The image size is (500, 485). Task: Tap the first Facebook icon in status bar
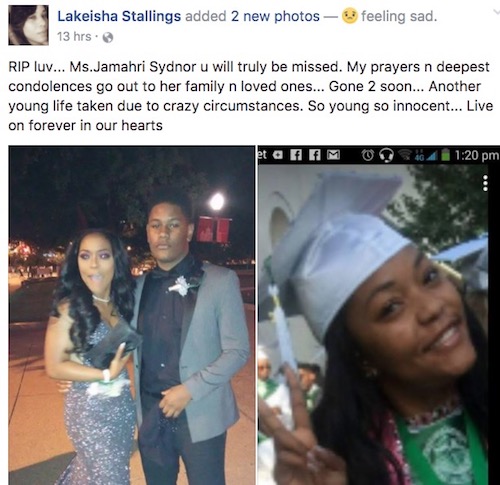point(296,155)
